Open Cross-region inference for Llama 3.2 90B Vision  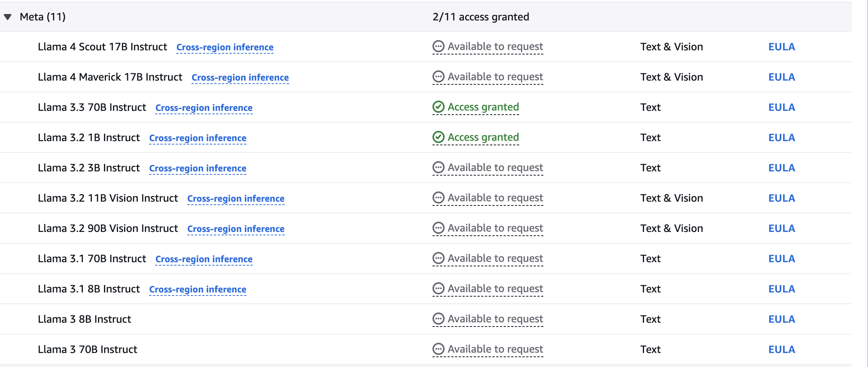tap(236, 229)
